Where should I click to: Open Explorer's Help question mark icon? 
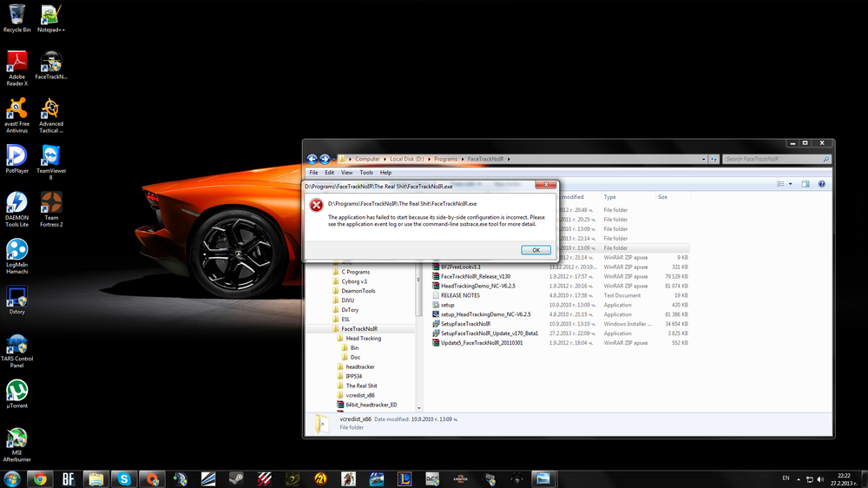click(822, 184)
